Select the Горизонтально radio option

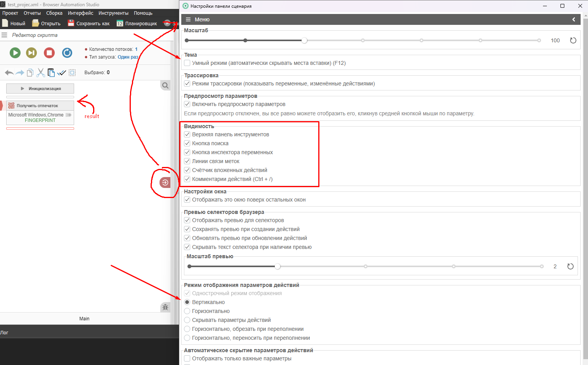[187, 311]
